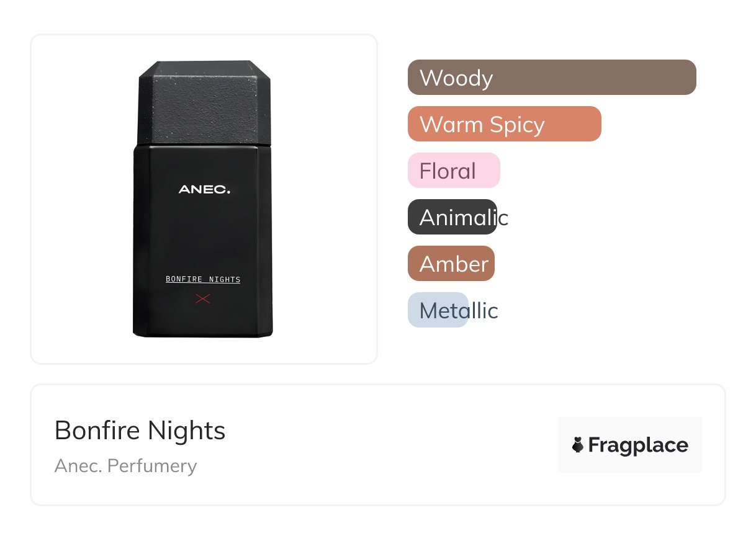Image resolution: width=756 pixels, height=536 pixels.
Task: Click the 'Warm Spicy' label text
Action: [482, 125]
